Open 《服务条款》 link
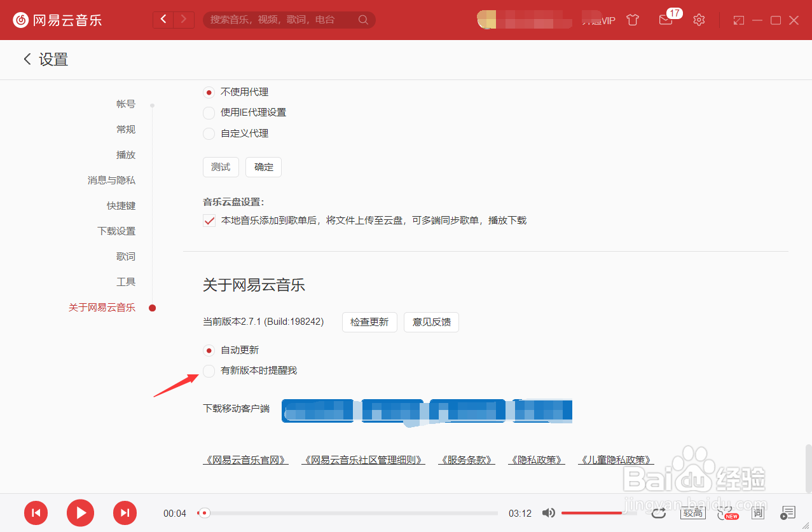Screen dimensions: 812x532 466,460
